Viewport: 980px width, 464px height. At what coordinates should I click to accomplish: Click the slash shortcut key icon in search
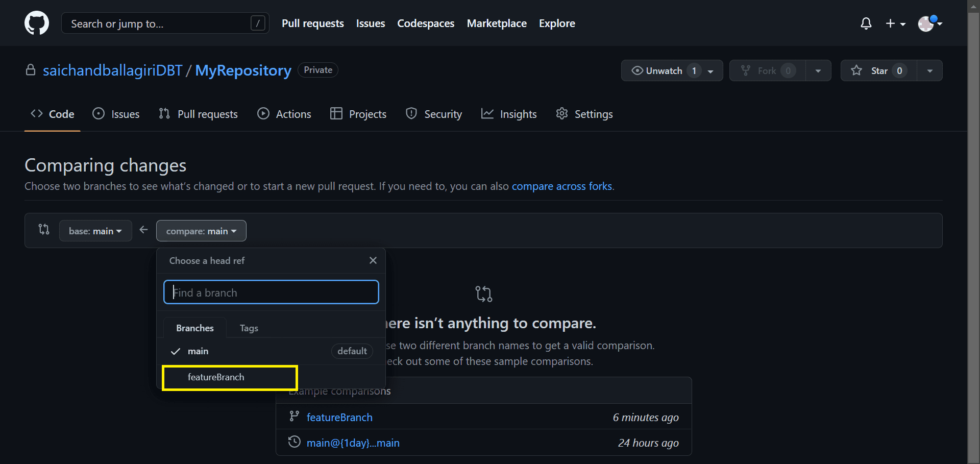point(258,23)
